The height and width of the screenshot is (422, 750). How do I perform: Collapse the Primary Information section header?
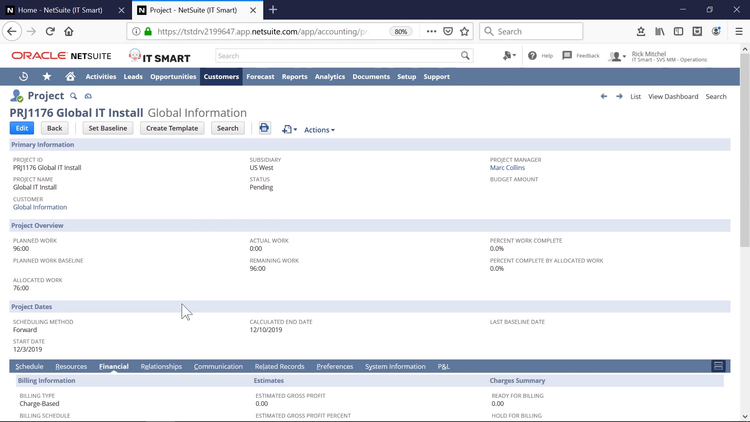click(370, 144)
